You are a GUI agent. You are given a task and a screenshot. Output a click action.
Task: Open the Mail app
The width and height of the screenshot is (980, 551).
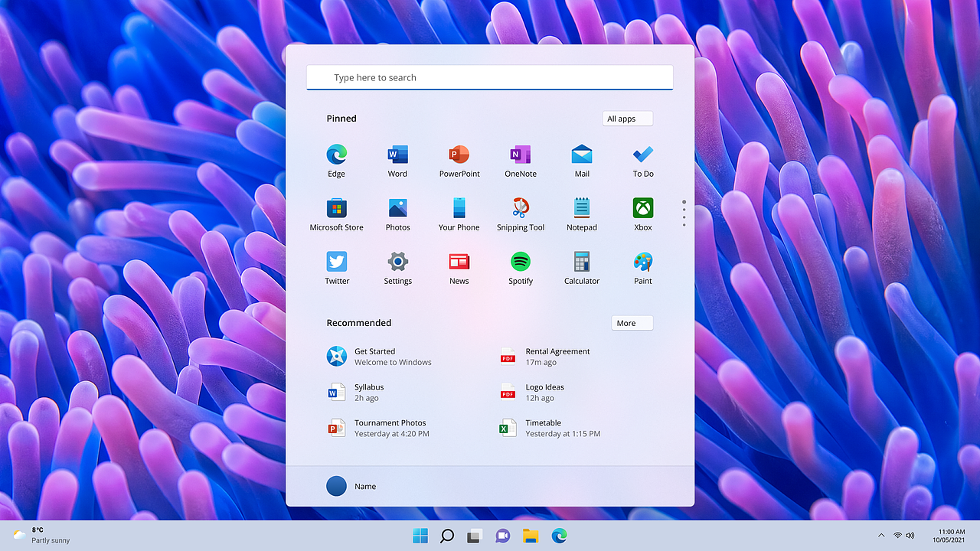point(582,161)
